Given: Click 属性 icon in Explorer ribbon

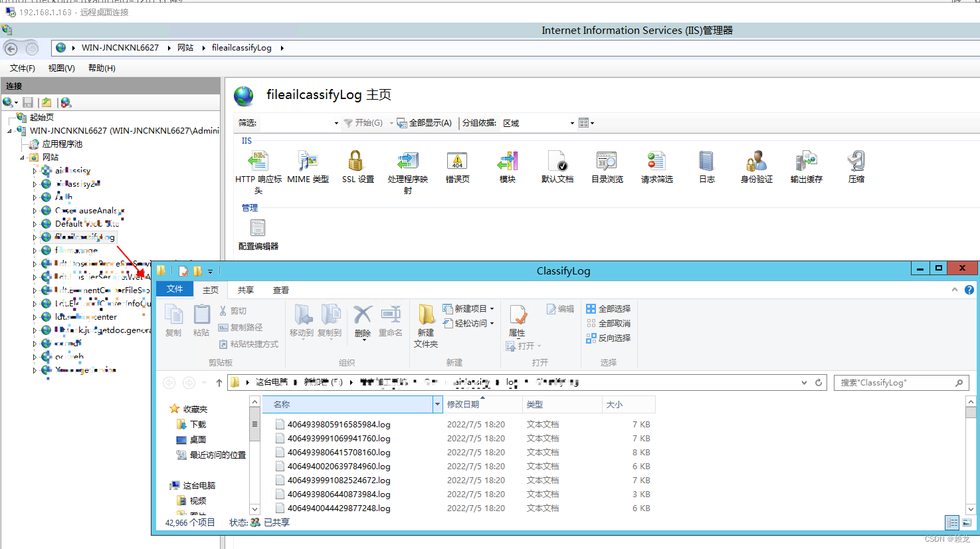Looking at the screenshot, I should [x=518, y=315].
